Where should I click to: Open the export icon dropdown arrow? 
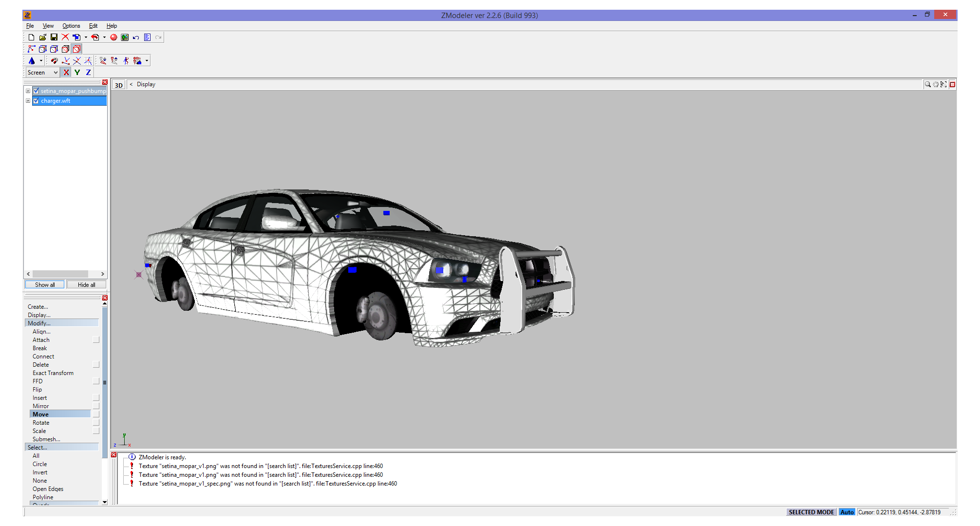pos(104,38)
